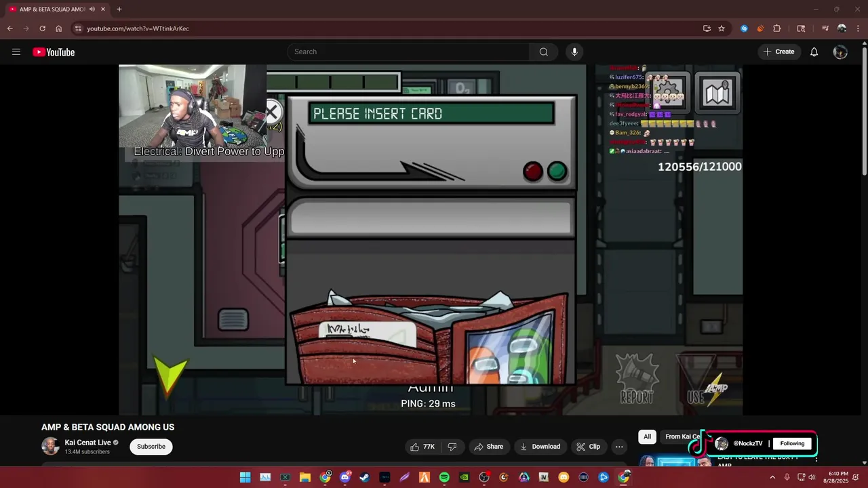
Task: Go back in browser history
Action: (x=9, y=28)
